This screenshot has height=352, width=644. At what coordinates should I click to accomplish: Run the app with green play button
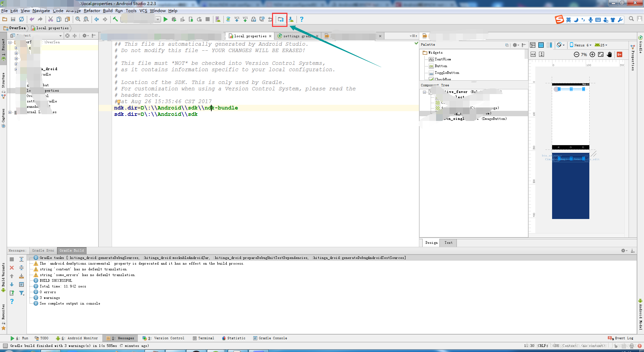[x=165, y=19]
